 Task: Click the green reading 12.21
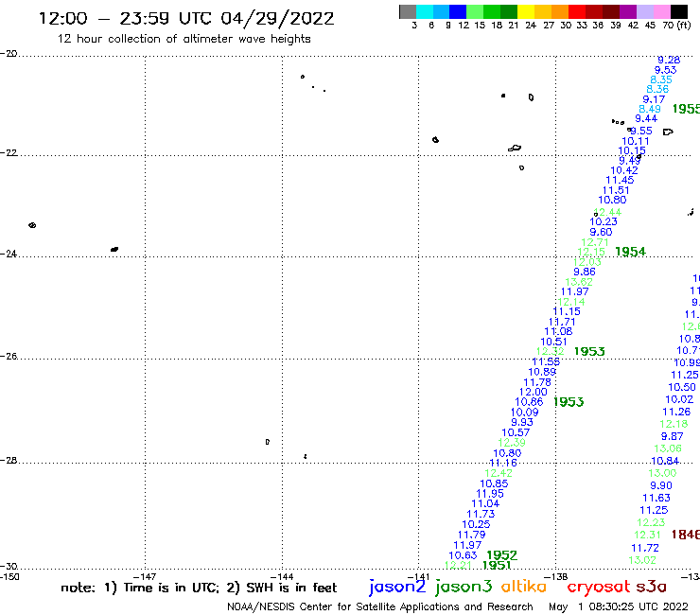pos(459,565)
